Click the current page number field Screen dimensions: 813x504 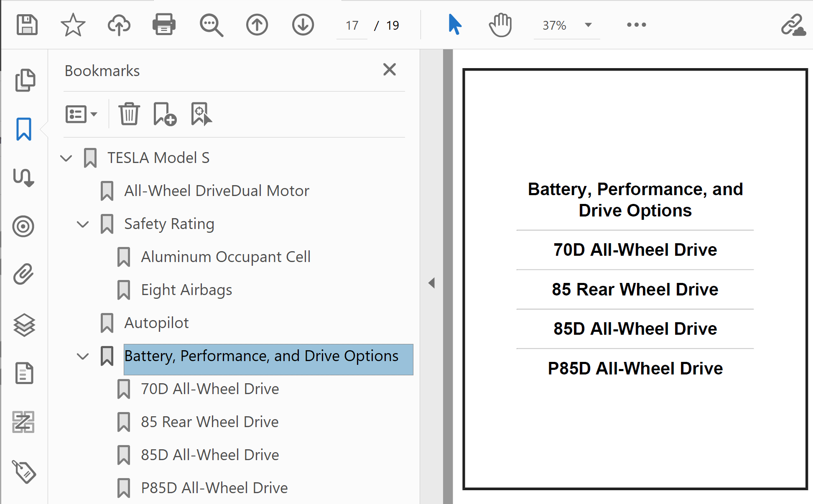pos(352,25)
